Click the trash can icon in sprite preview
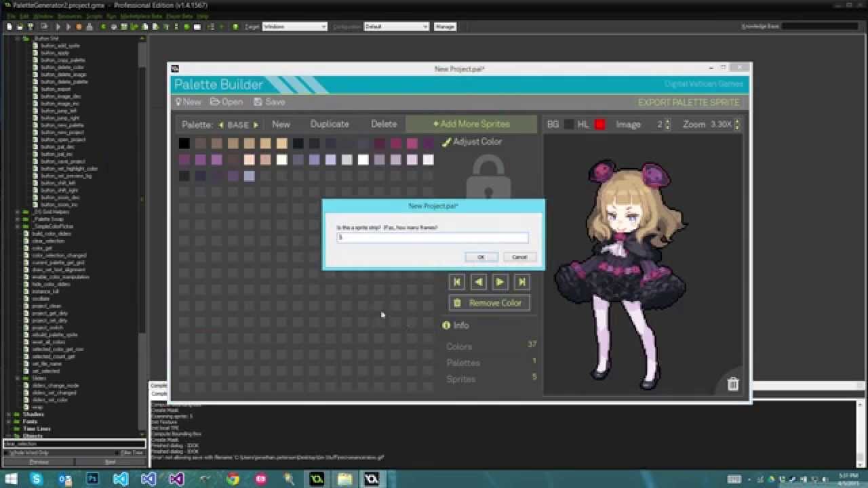868x488 pixels. coord(732,384)
